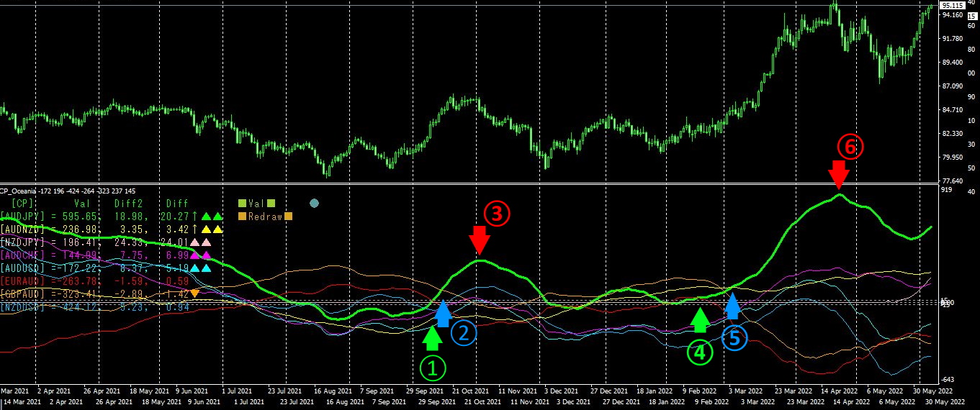This screenshot has height=410, width=980.
Task: Click AUDJPY Diff2 value 18.98
Action: pyautogui.click(x=130, y=216)
